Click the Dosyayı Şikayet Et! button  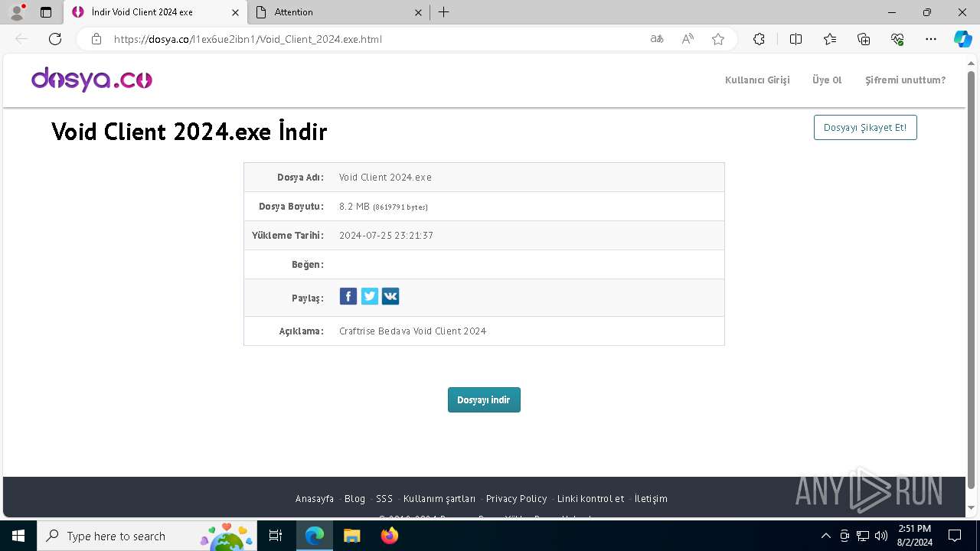tap(865, 127)
